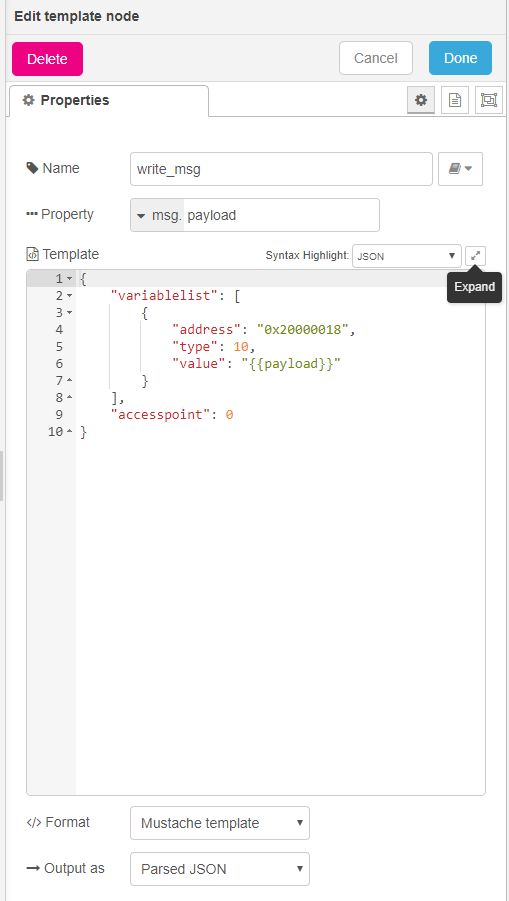Focus the Name field write_msg

tap(282, 169)
